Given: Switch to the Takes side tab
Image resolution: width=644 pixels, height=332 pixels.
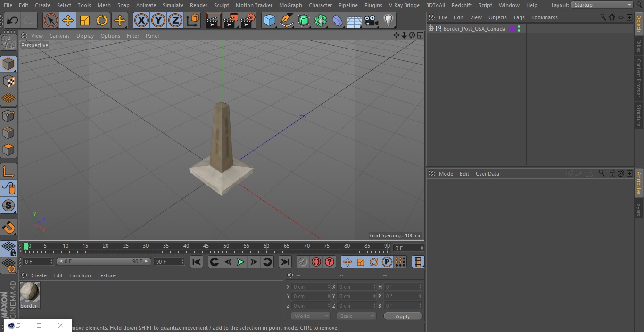Looking at the screenshot, I should click(x=639, y=46).
